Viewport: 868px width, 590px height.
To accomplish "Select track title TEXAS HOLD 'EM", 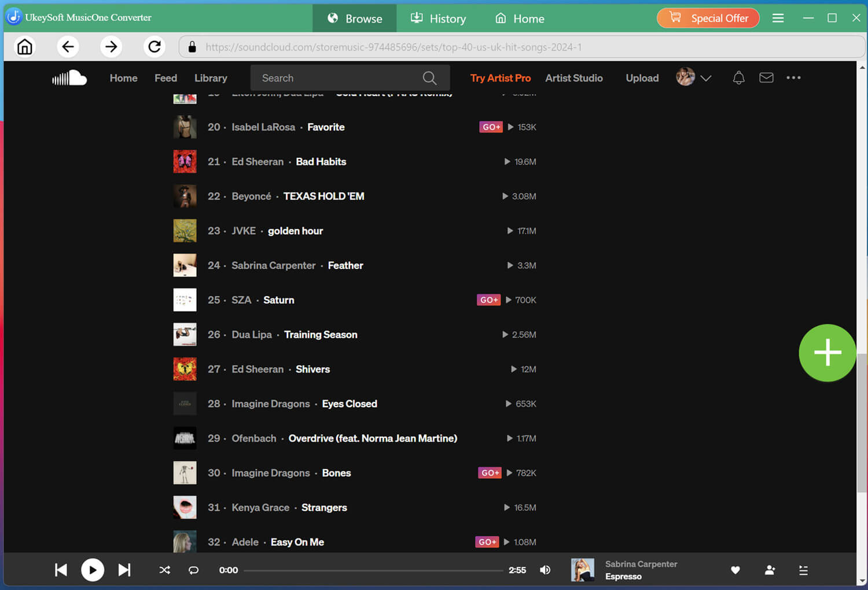I will [x=323, y=196].
